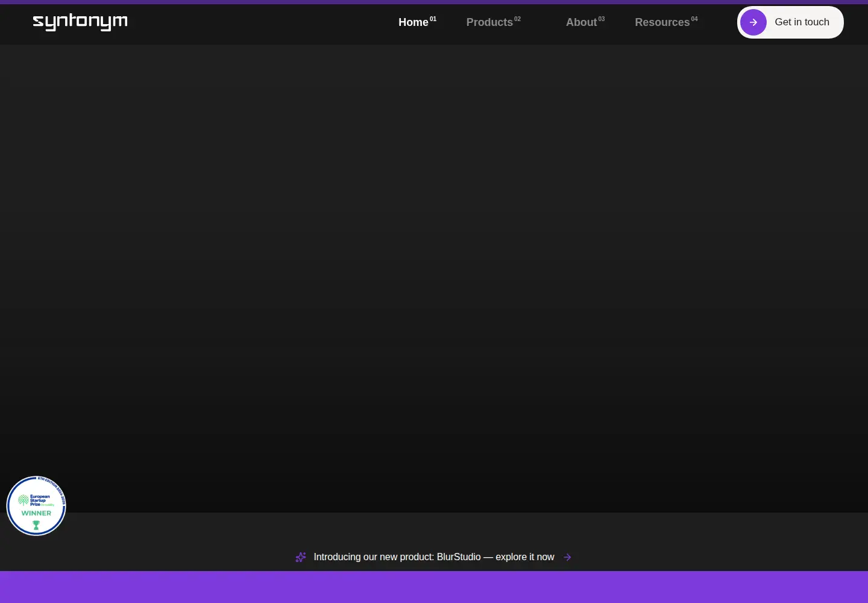Open the Products menu
The width and height of the screenshot is (868, 603).
493,22
